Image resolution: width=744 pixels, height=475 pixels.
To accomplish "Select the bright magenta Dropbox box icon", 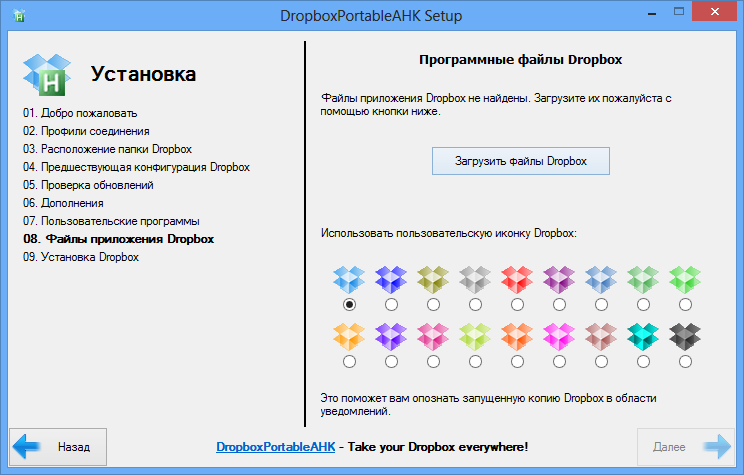I will coord(559,337).
